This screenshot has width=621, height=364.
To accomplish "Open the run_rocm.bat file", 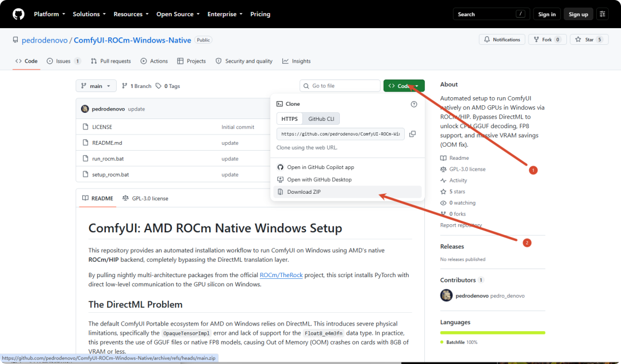I will click(108, 159).
